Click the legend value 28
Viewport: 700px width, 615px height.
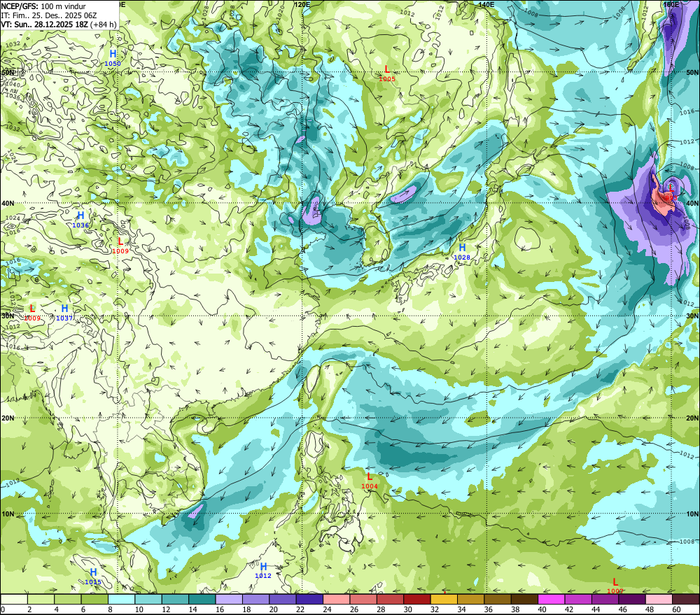pyautogui.click(x=381, y=609)
